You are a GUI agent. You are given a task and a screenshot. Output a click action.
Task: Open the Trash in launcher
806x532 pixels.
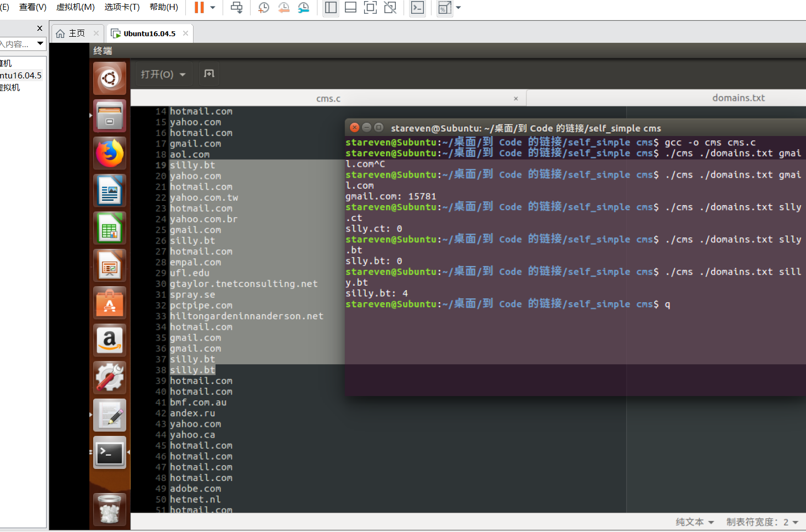110,509
